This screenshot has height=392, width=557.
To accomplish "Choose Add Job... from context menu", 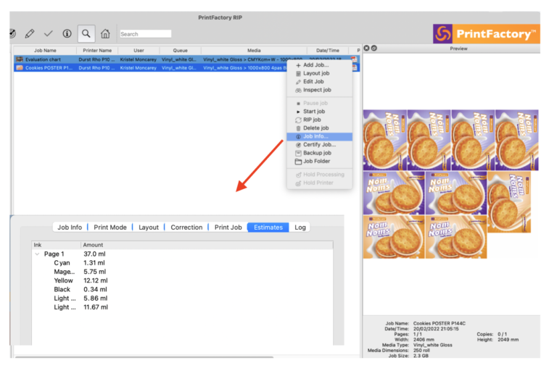I will [319, 65].
